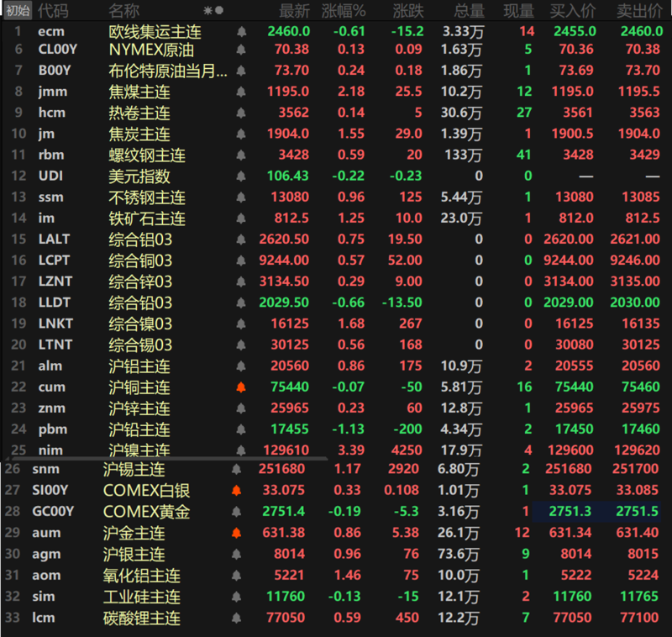Click 螺纹钢主连 total volume 133万

(464, 155)
